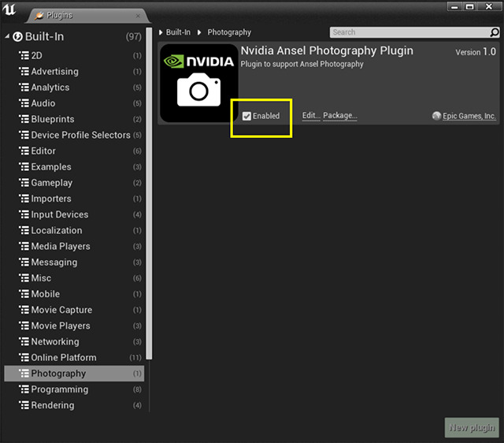Click the Built-In category icon
This screenshot has height=443, width=504.
17,37
